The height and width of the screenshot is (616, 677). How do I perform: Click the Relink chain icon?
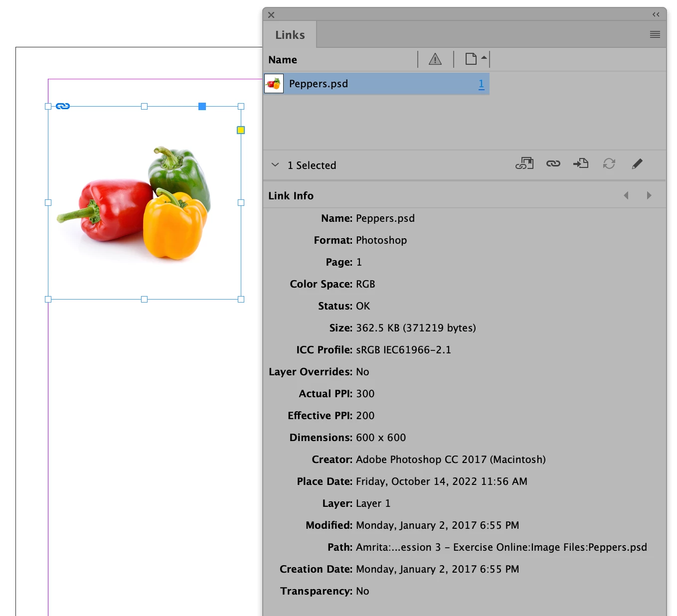[553, 163]
